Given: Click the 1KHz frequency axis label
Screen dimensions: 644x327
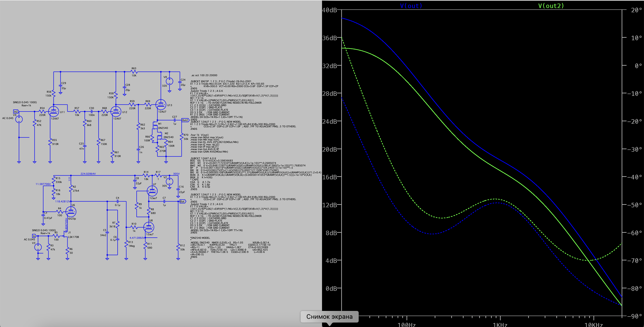Looking at the screenshot, I should (x=500, y=325).
